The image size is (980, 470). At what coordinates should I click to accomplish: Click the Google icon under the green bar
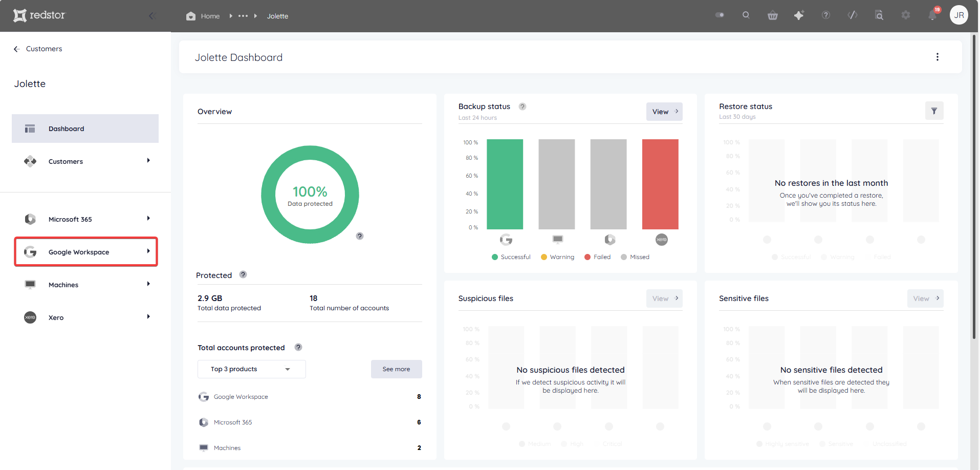coord(506,240)
